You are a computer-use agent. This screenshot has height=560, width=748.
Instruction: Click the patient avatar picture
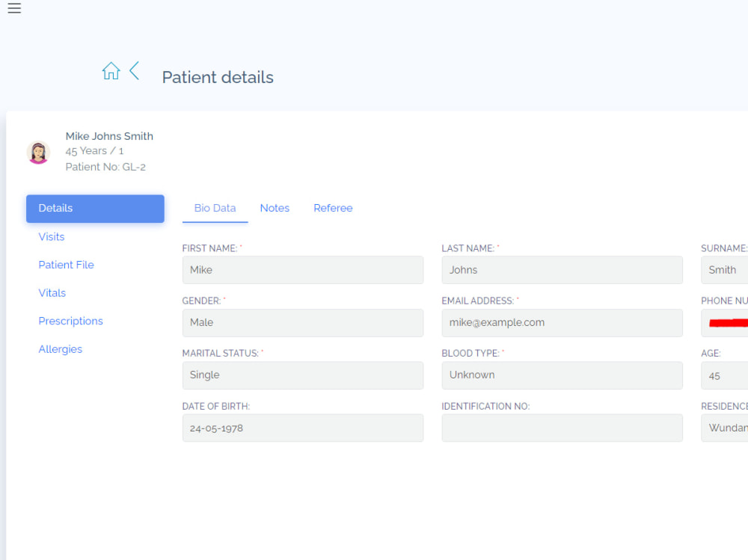pyautogui.click(x=38, y=153)
